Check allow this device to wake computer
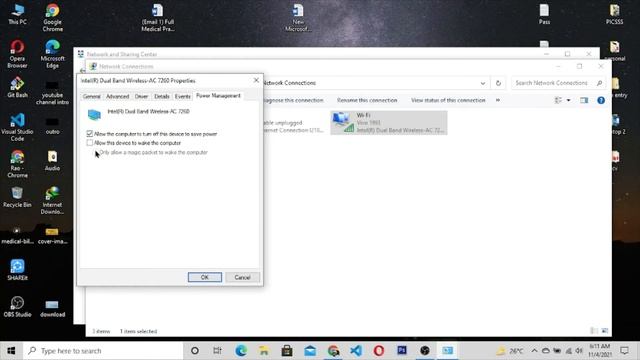 click(x=89, y=143)
